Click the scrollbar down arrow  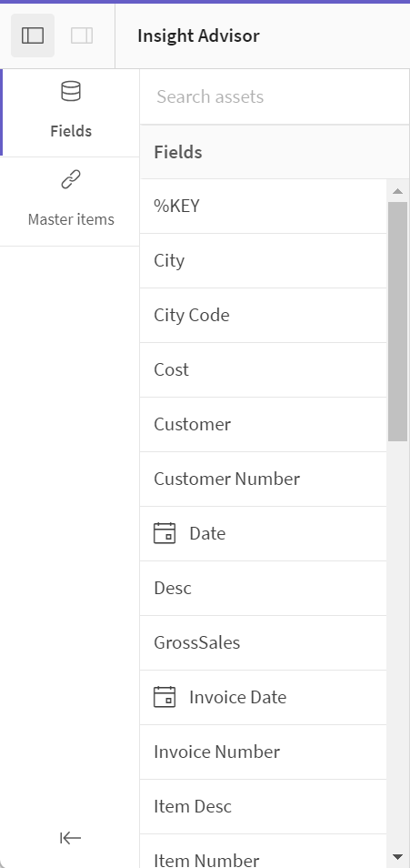tap(397, 857)
